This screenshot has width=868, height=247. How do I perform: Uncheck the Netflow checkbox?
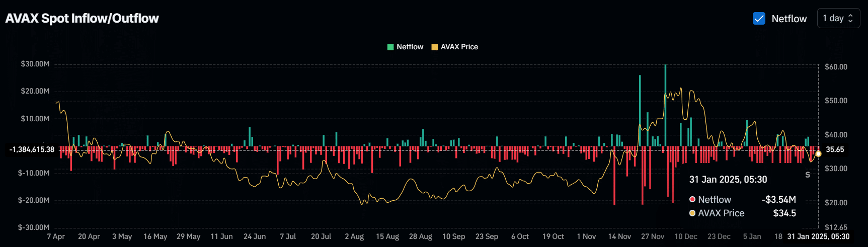pos(759,19)
